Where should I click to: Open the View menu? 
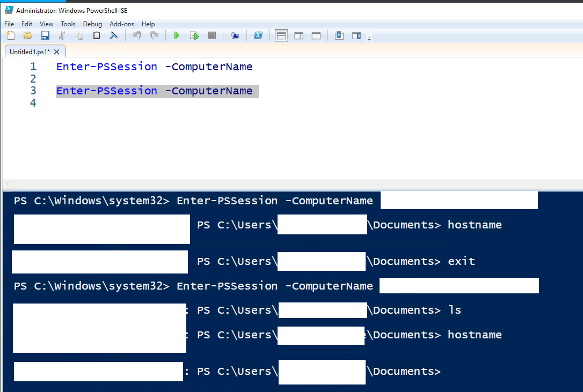[x=47, y=24]
